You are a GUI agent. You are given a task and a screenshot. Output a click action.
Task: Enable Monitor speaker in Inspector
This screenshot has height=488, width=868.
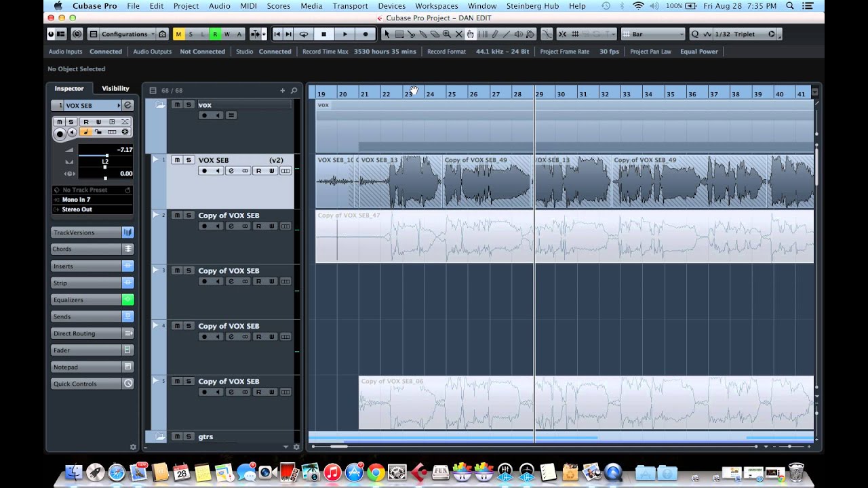(73, 132)
